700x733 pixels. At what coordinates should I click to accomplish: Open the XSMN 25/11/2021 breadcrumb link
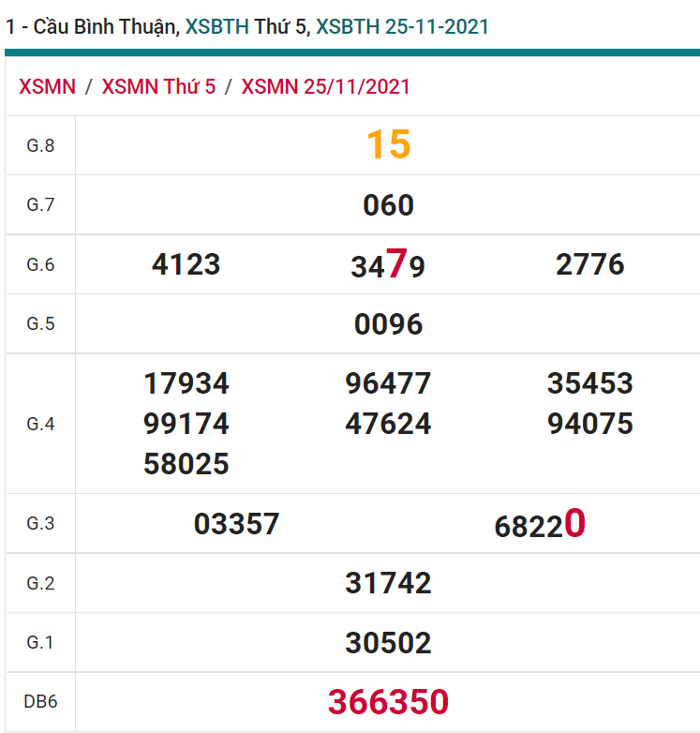325,87
